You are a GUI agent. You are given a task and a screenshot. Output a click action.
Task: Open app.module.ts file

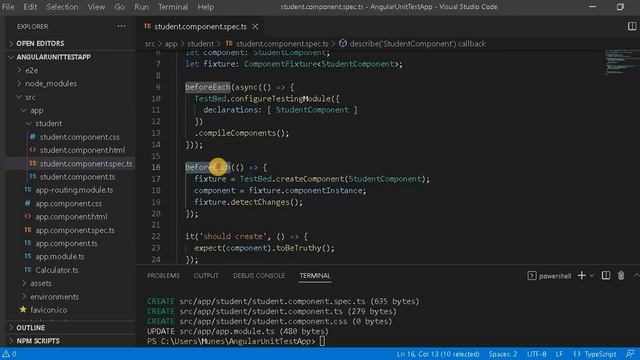point(60,257)
